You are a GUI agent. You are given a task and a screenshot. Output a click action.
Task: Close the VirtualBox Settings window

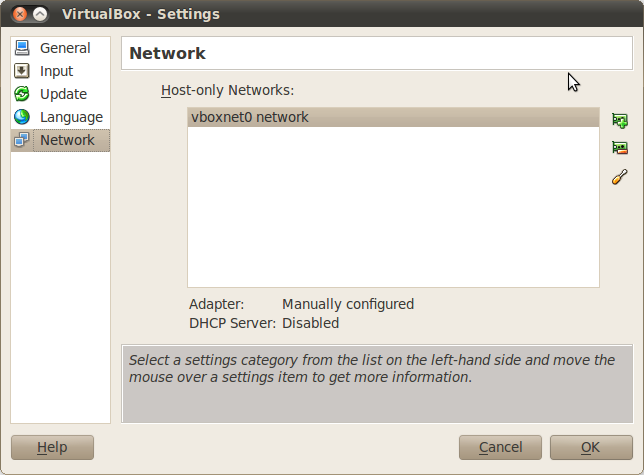pyautogui.click(x=20, y=15)
